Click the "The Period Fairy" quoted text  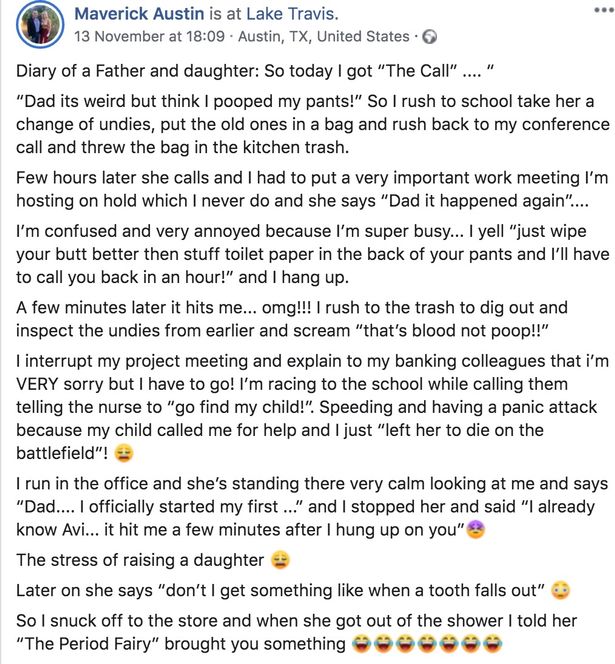[87, 644]
